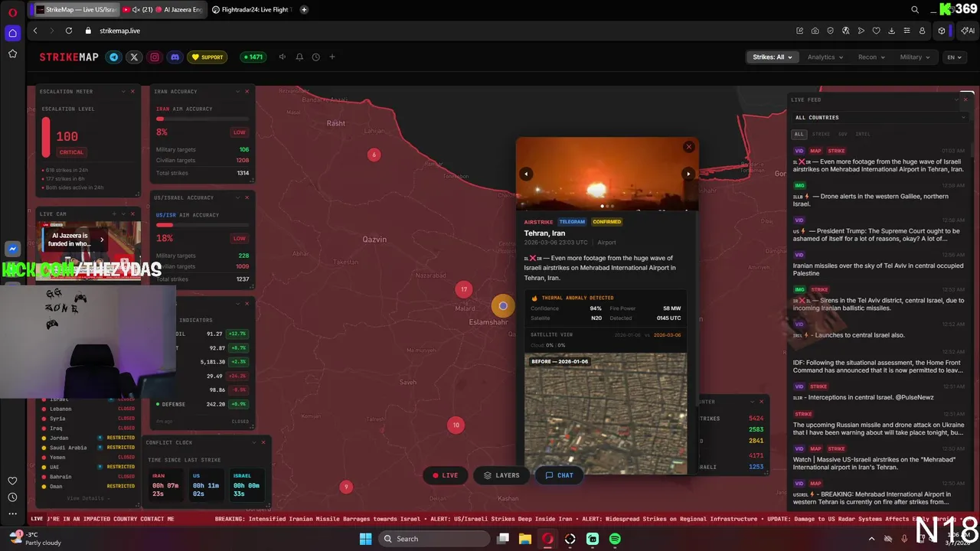This screenshot has width=980, height=551.
Task: Close the Escalation Meter panel
Action: pyautogui.click(x=132, y=91)
